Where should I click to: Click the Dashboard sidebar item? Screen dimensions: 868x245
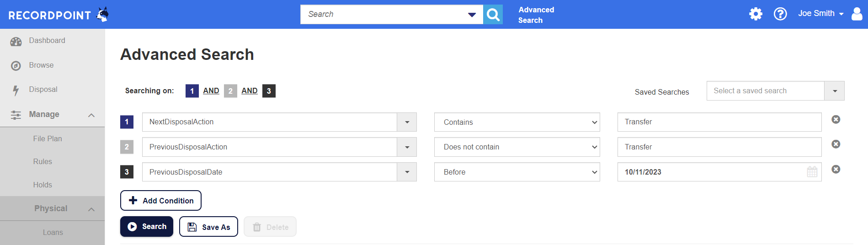click(x=47, y=41)
